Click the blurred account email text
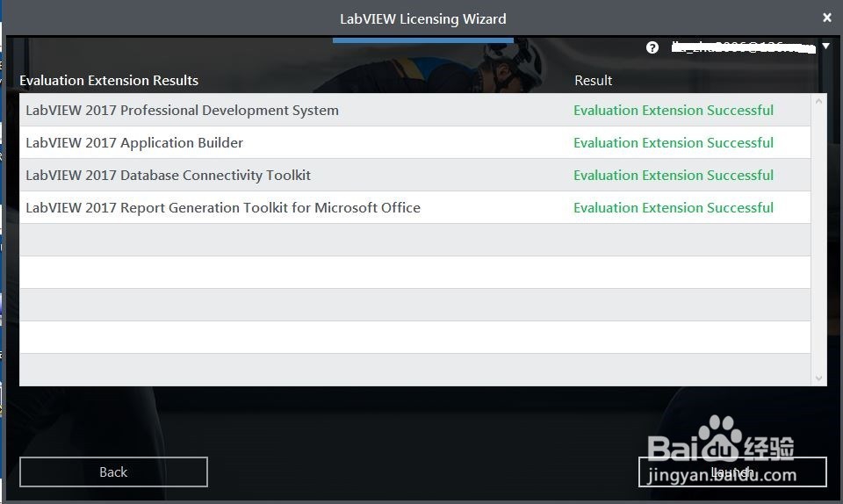Screen dimensions: 843x504 click(x=744, y=47)
